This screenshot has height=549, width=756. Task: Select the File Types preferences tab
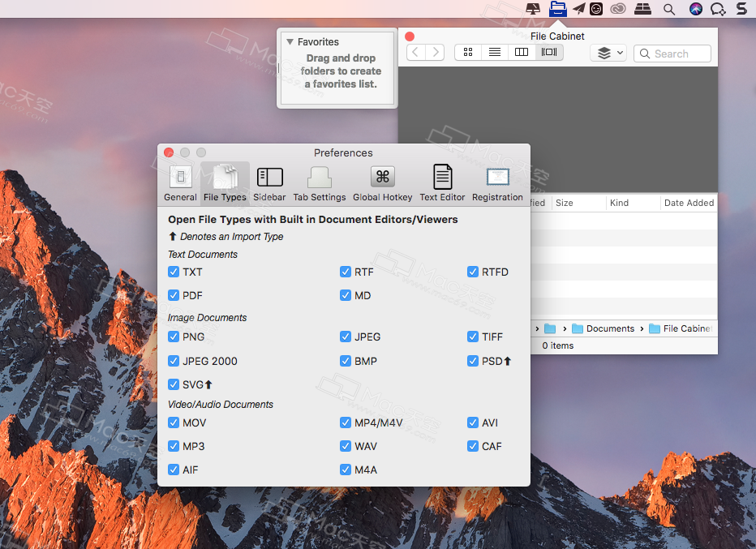(x=225, y=183)
